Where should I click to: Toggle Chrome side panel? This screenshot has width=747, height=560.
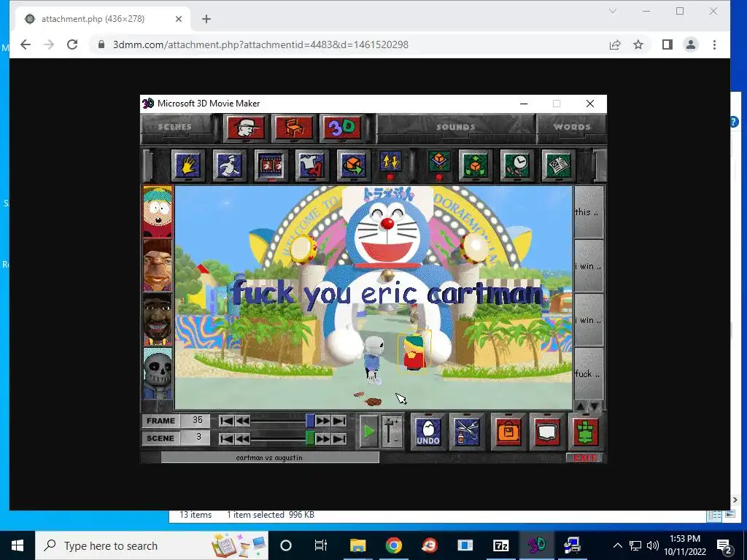tap(667, 44)
